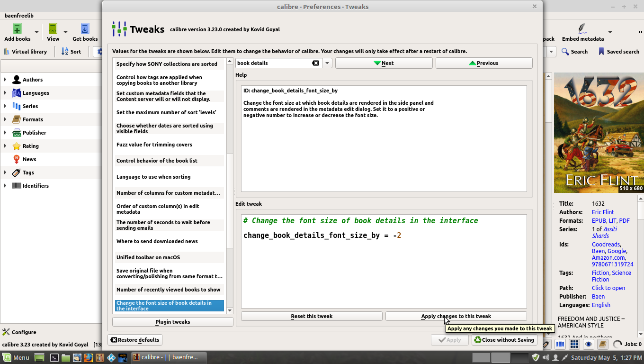Click the 'Click to open' path link
Viewport: 644px width, 364px height.
608,288
